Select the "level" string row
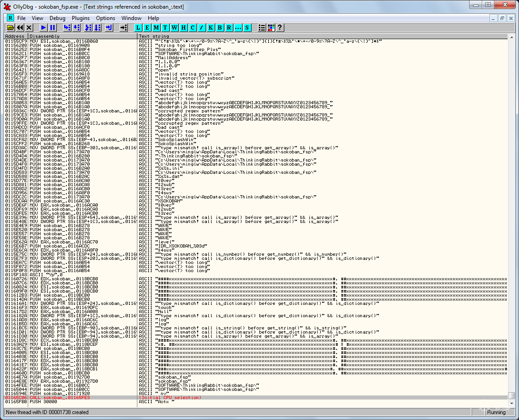 (256, 242)
